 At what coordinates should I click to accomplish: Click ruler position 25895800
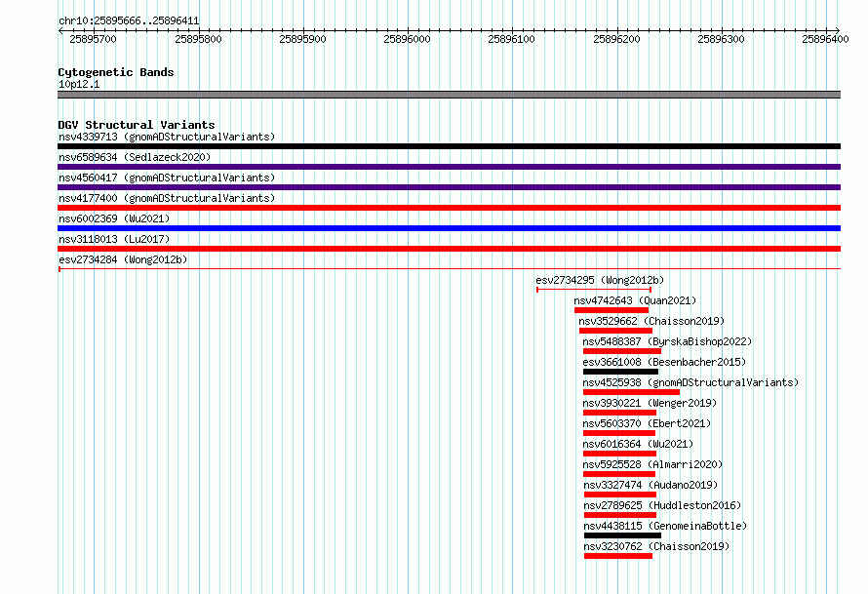pyautogui.click(x=198, y=39)
